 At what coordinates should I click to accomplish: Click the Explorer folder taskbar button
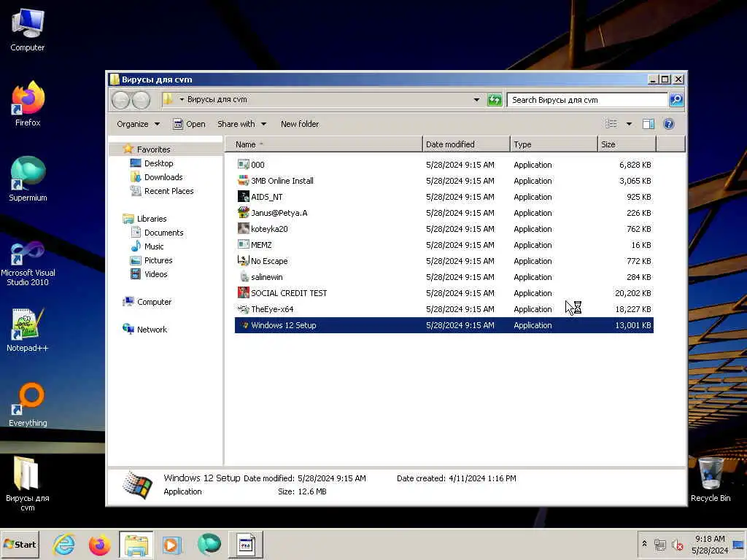pos(136,545)
